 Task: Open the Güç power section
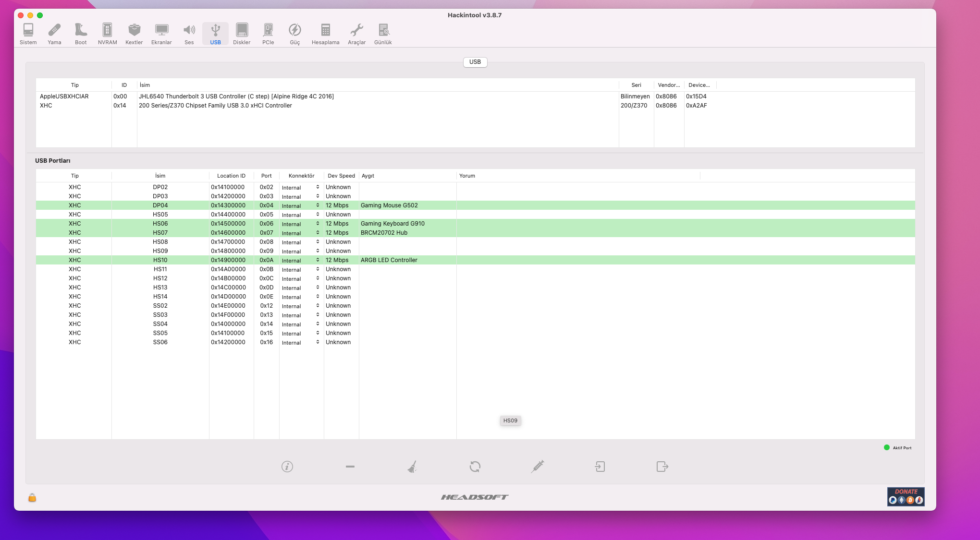[294, 34]
